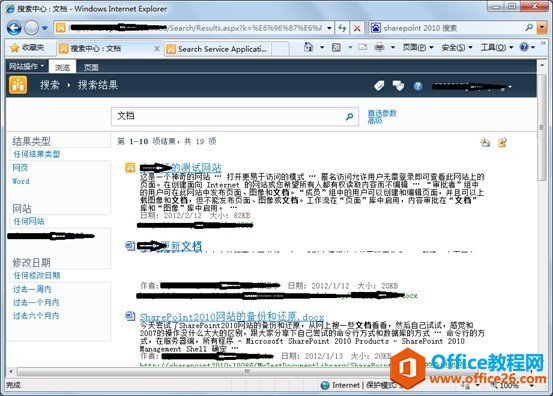The height and width of the screenshot is (396, 553).
Task: Open the 安全(S) dropdown menu
Action: point(457,47)
